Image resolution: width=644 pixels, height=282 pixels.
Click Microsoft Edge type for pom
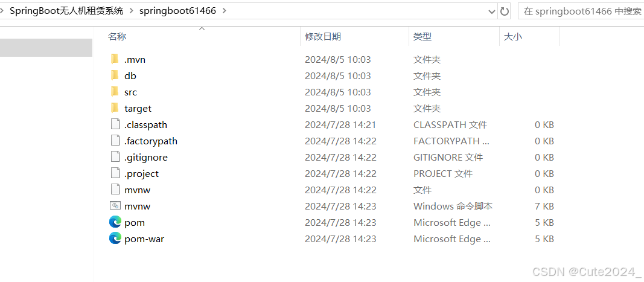(452, 222)
